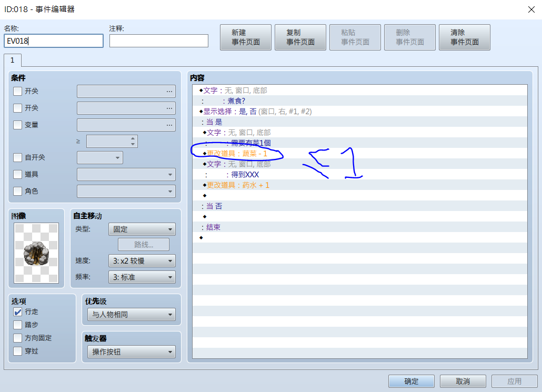Viewport: 542px width, 392px height.
Task: Enable the 变量 condition checkbox
Action: coord(18,125)
